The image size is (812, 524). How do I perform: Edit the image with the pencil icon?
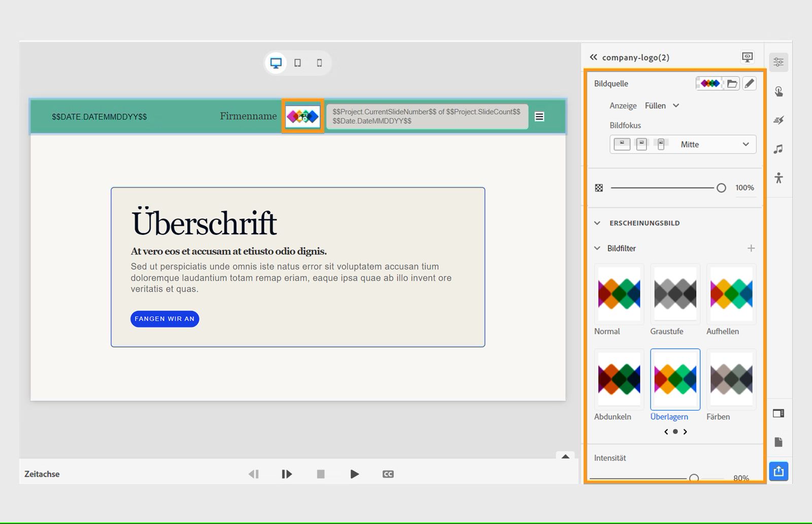[x=749, y=83]
